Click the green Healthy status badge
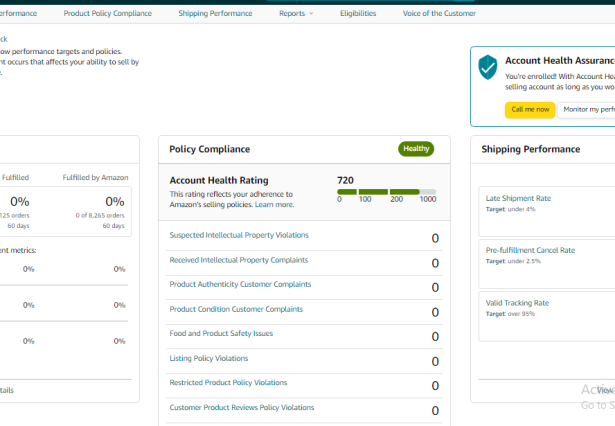This screenshot has width=615, height=426. click(x=416, y=149)
